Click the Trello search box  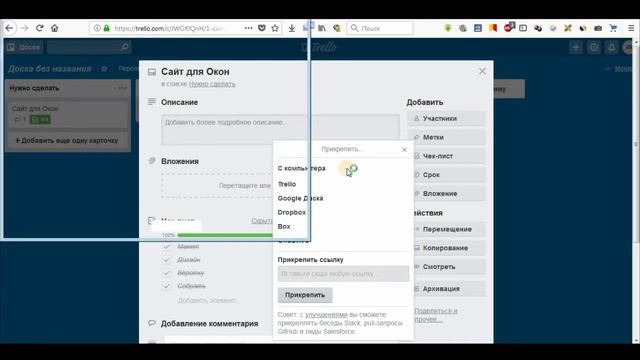(89, 47)
